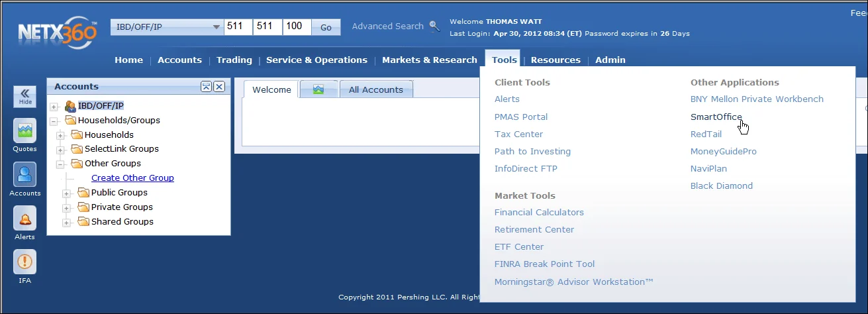Close the Accounts panel
This screenshot has width=868, height=314.
[219, 87]
